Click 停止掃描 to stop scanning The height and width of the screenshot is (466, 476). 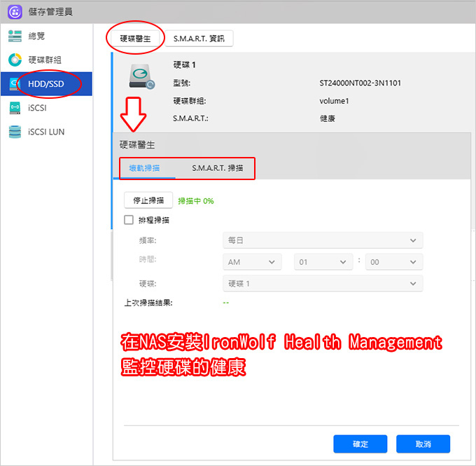point(148,200)
